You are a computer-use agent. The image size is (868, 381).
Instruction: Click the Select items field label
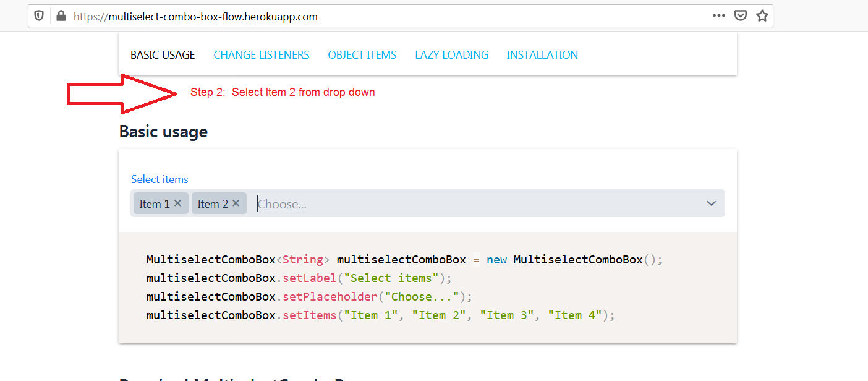[160, 179]
